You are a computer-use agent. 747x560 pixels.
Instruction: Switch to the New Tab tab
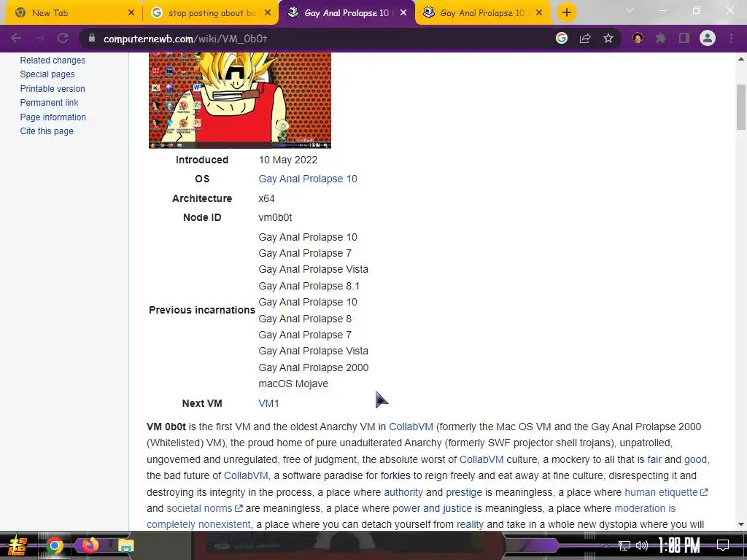pyautogui.click(x=71, y=13)
